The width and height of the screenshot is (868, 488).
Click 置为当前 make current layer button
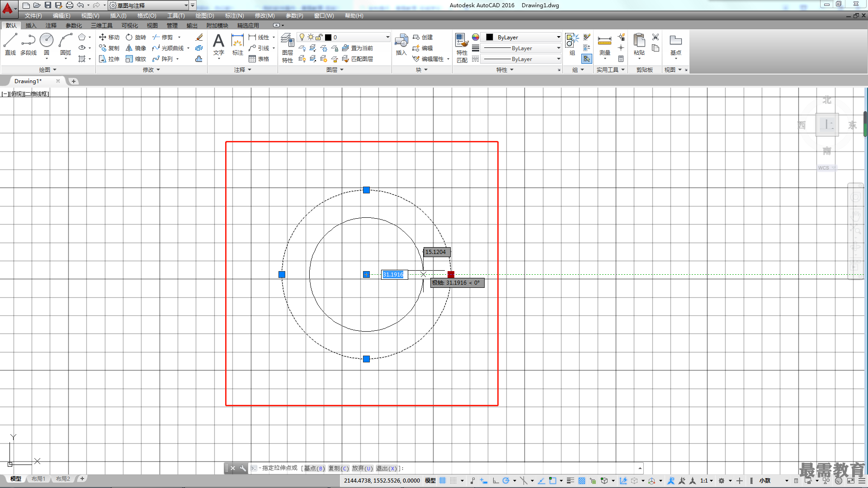[358, 48]
